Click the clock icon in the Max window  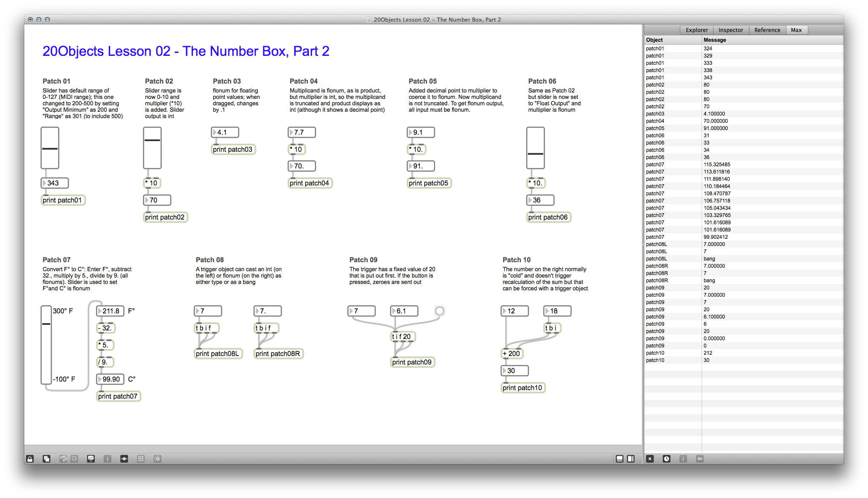point(667,459)
